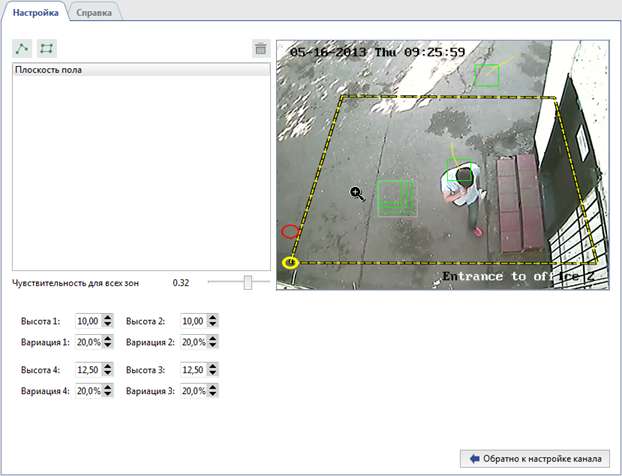Click the Вариация 3 spinner arrows
This screenshot has height=476, width=622.
(212, 391)
